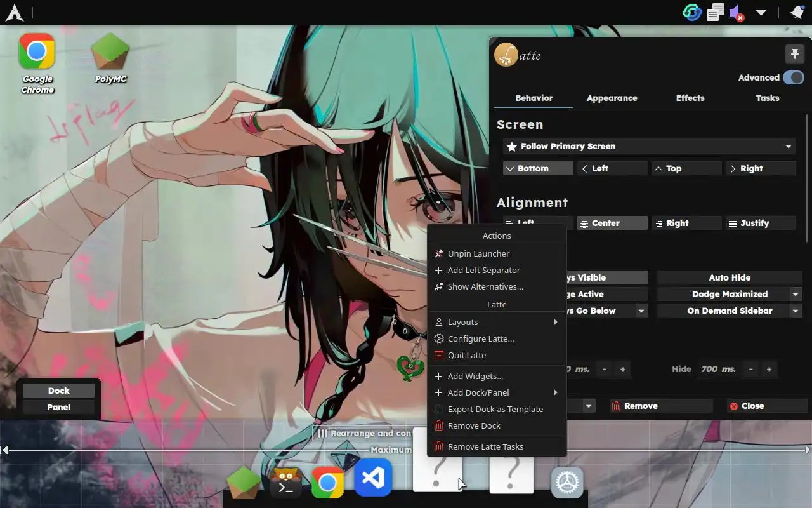Launch PolyMC from the dock
Image resolution: width=812 pixels, height=508 pixels.
coord(244,483)
